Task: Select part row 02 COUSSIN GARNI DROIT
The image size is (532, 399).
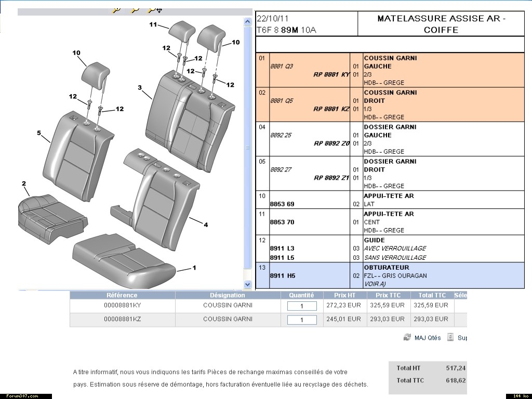Action: pyautogui.click(x=390, y=104)
